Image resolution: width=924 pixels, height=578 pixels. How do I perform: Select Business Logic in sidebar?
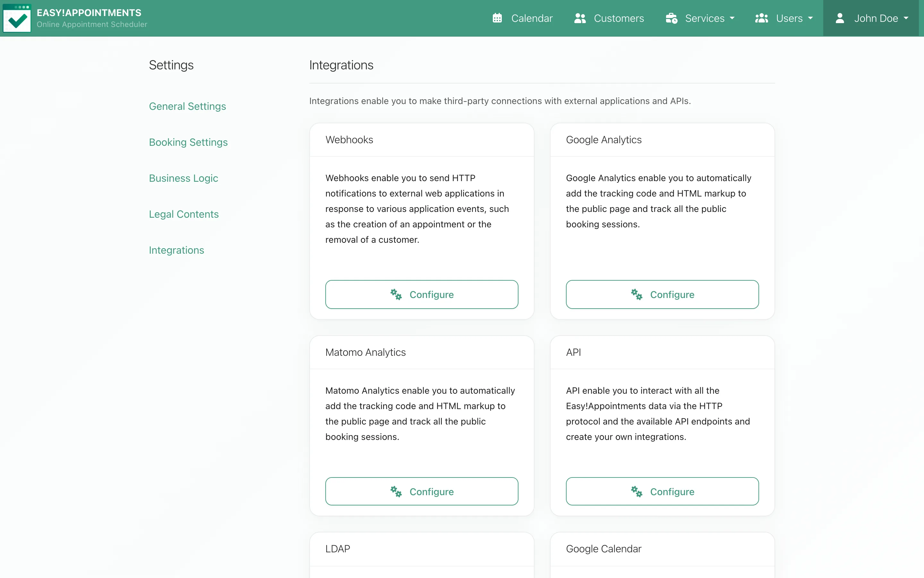pyautogui.click(x=183, y=178)
